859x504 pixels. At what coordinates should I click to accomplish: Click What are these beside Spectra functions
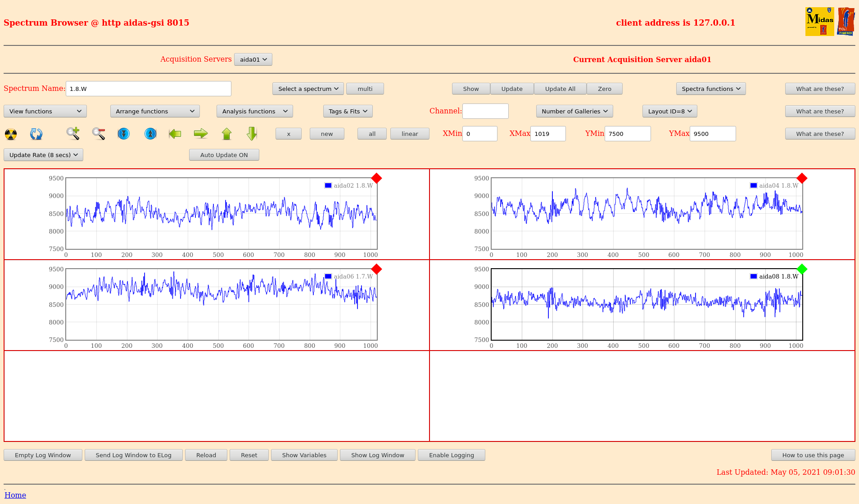click(820, 89)
